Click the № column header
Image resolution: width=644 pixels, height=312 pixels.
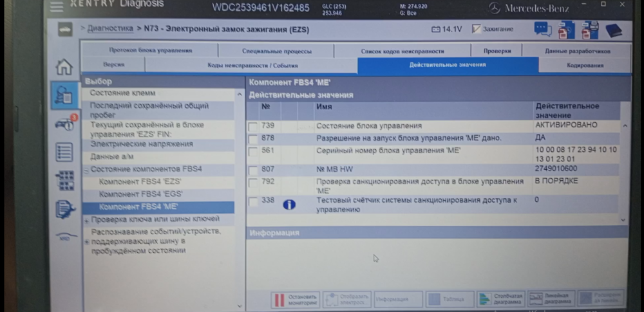point(265,107)
